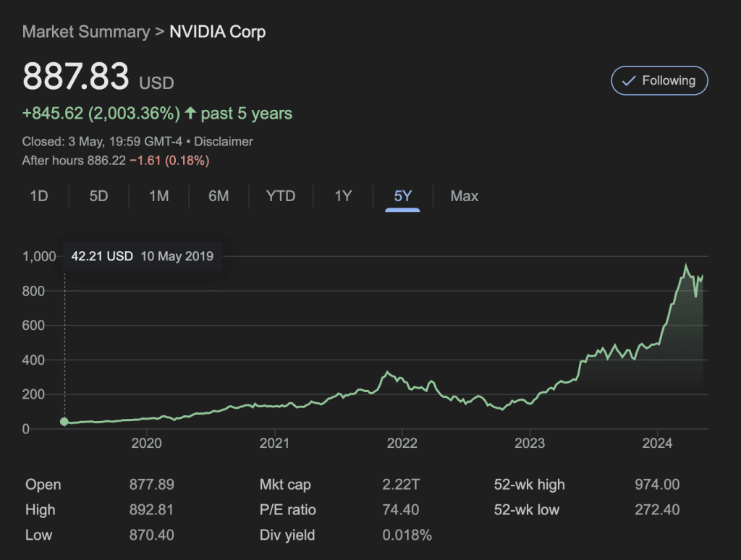Switch to the 1Y time frame

[x=342, y=196]
